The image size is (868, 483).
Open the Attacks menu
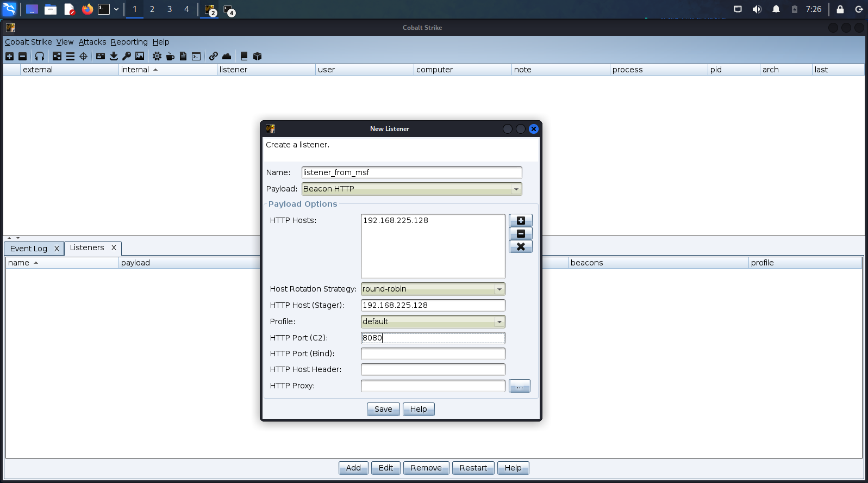tap(92, 42)
